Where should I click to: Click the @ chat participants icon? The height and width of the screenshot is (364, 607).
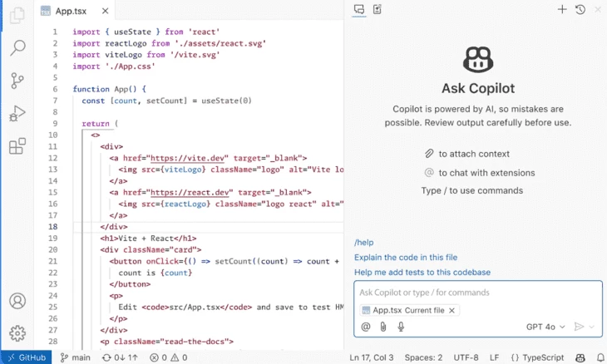365,327
